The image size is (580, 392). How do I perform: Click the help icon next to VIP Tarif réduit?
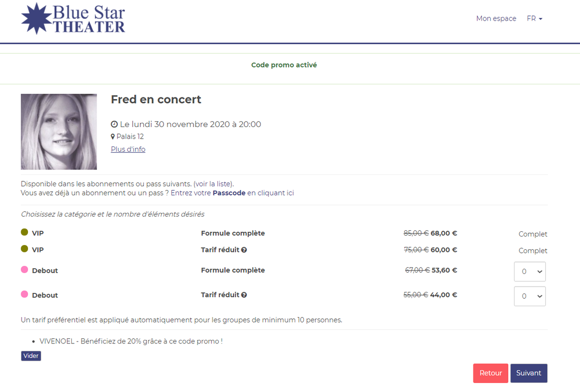pos(244,250)
